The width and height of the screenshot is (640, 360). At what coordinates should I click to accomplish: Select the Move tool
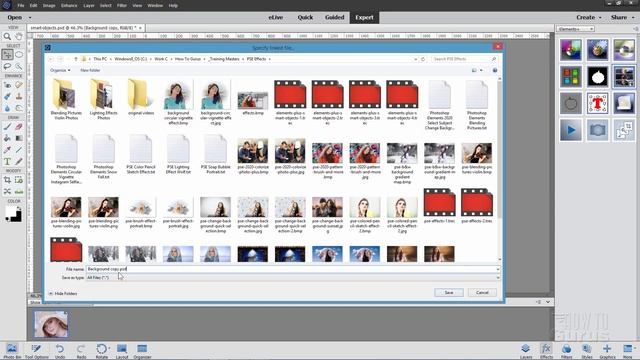(7, 55)
